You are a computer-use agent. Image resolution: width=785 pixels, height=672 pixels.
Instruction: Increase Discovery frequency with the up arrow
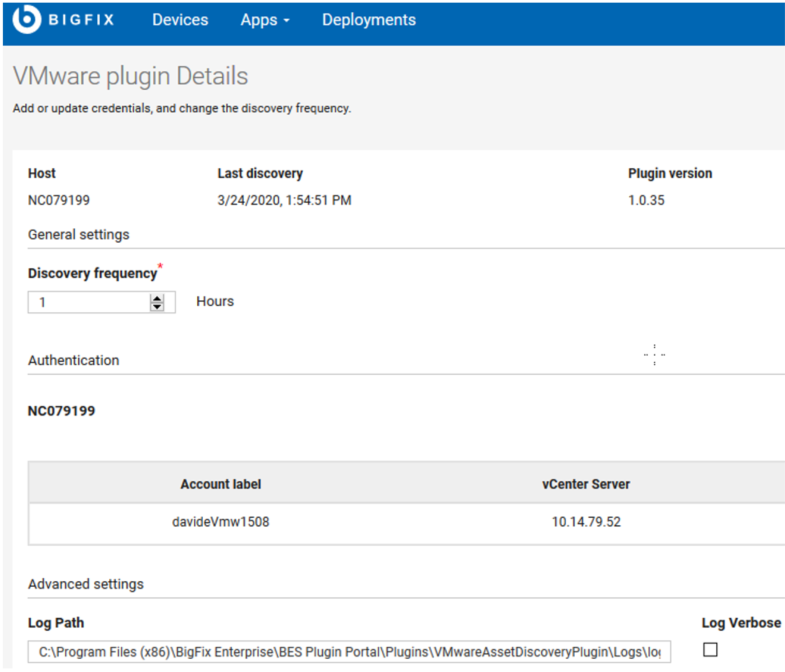(x=157, y=298)
